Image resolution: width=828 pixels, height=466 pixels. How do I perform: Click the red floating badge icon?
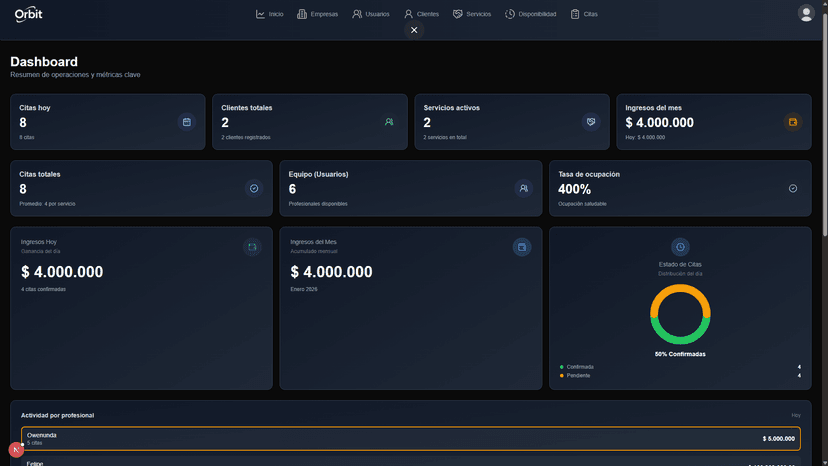(x=16, y=450)
